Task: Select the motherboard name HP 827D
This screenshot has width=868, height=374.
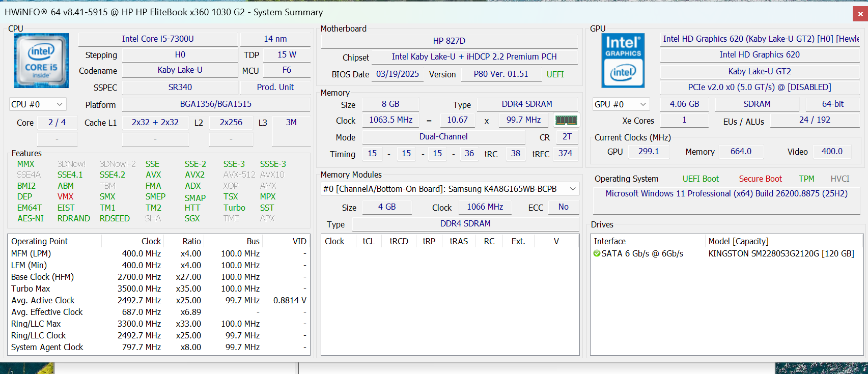Action: coord(450,41)
